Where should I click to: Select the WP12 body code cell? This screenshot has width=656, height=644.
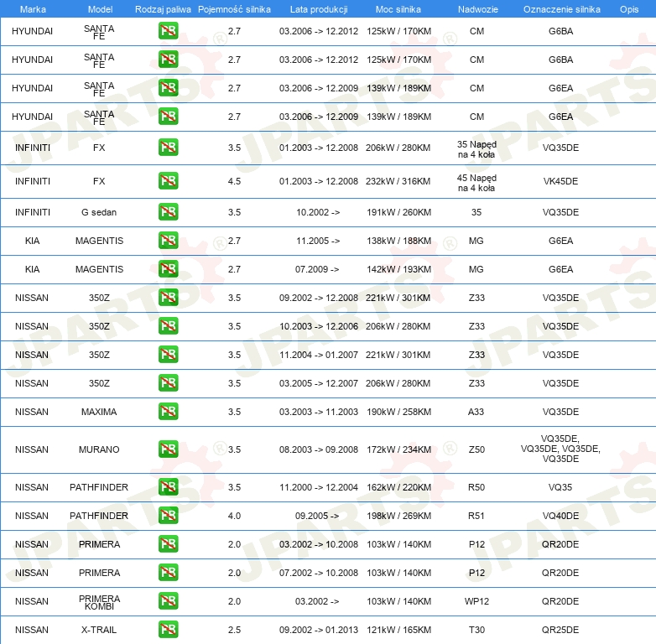coord(476,601)
